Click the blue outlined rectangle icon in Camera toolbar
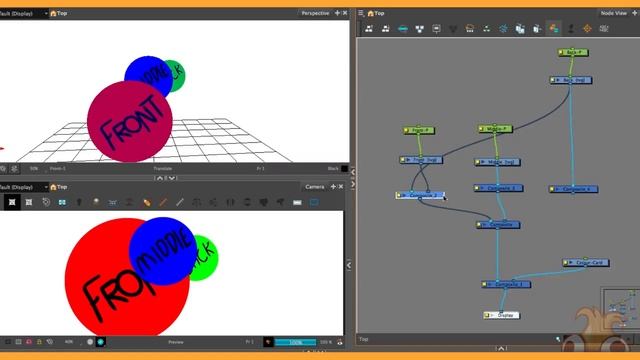This screenshot has width=640, height=360. pos(314,202)
